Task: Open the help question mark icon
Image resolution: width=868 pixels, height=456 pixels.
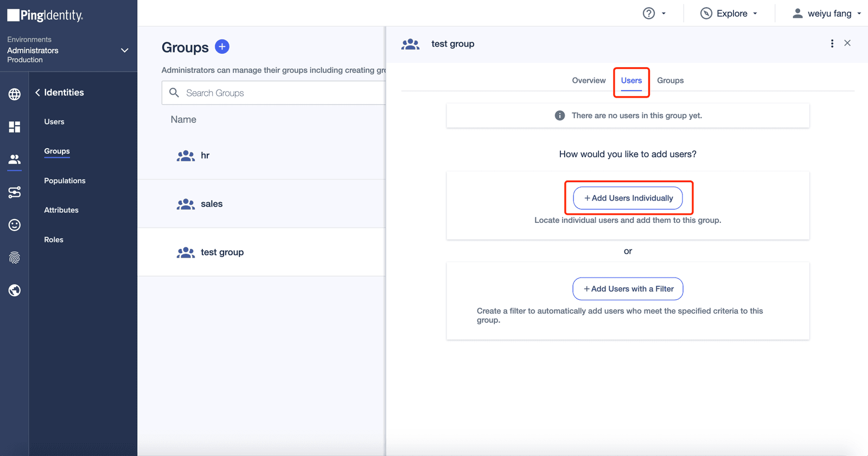Action: pyautogui.click(x=649, y=14)
